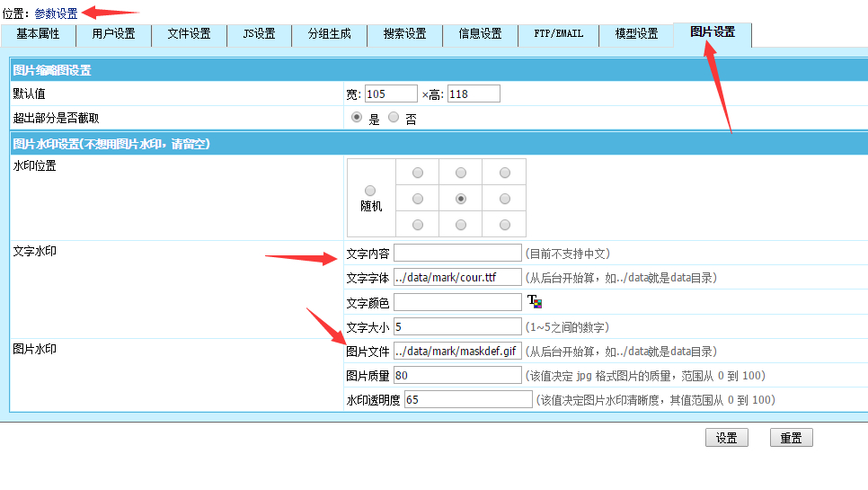Click the 水印透明度 opacity field

coord(468,399)
